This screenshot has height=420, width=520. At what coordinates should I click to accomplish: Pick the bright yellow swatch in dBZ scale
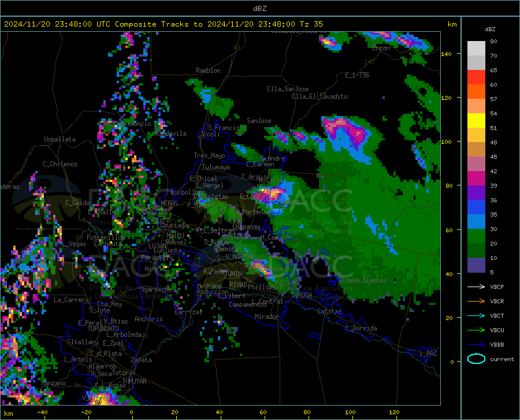(x=476, y=121)
